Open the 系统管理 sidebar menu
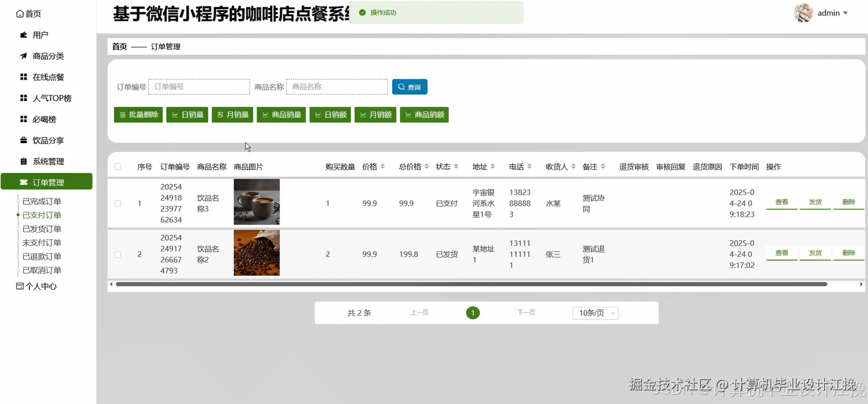 [x=42, y=161]
